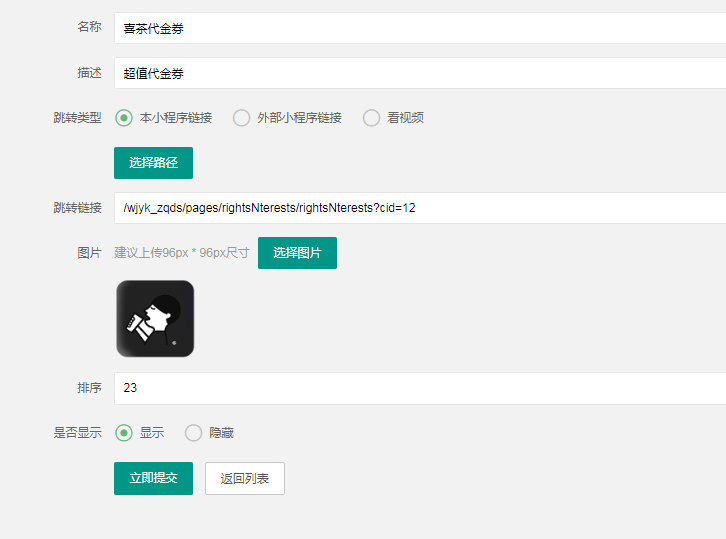This screenshot has width=726, height=539.
Task: Click the uploaded HeyTea logo thumbnail
Action: (155, 319)
